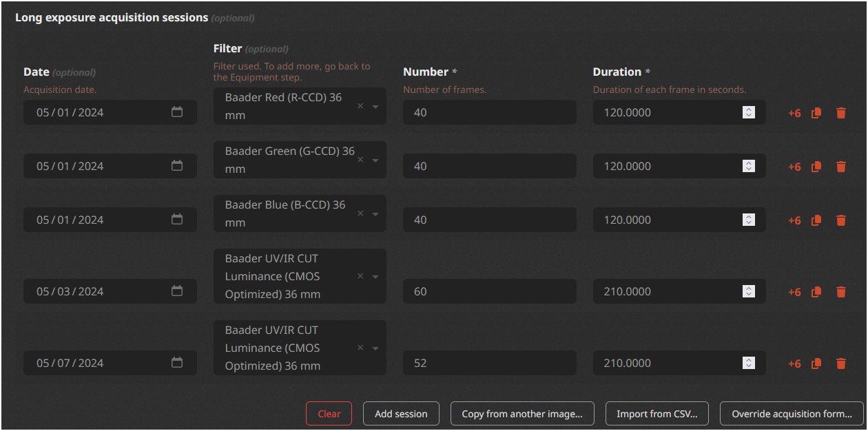Click +6 in the Baader Red row
Image resolution: width=868 pixels, height=431 pixels.
794,113
